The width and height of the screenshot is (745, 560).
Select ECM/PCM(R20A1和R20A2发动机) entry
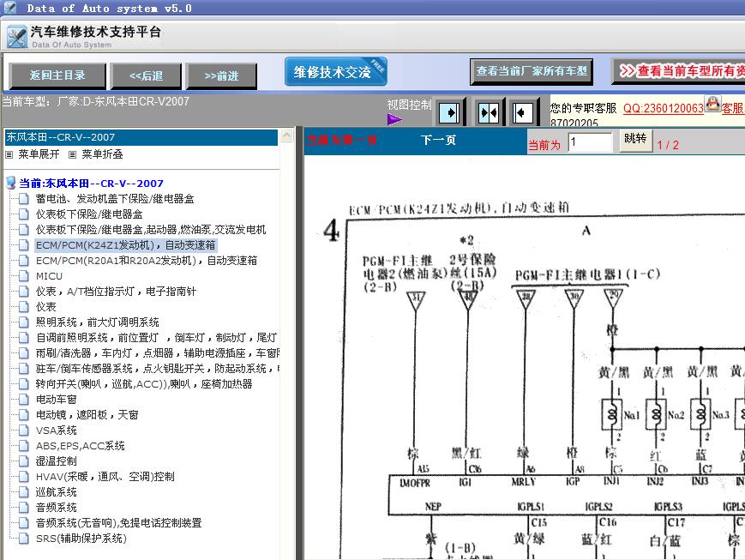pyautogui.click(x=147, y=261)
